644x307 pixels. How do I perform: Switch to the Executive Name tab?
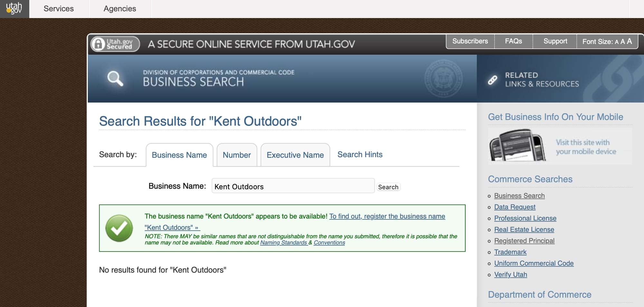tap(295, 155)
